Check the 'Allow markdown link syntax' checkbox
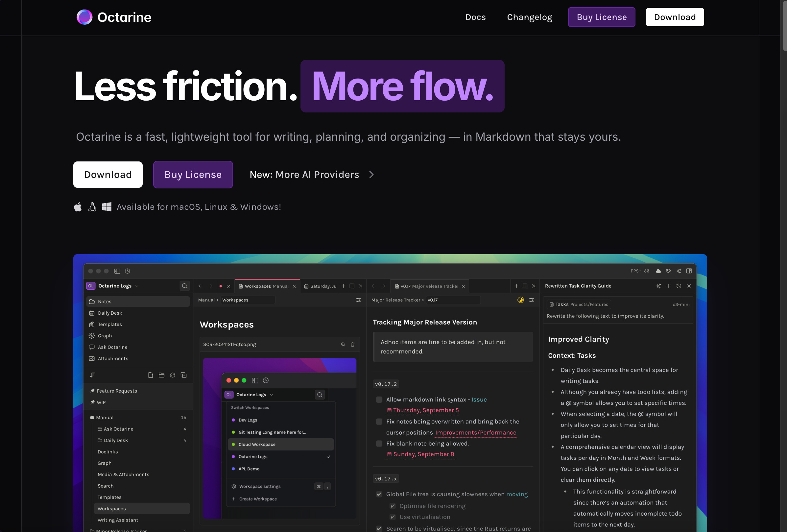787x532 pixels. [x=379, y=399]
